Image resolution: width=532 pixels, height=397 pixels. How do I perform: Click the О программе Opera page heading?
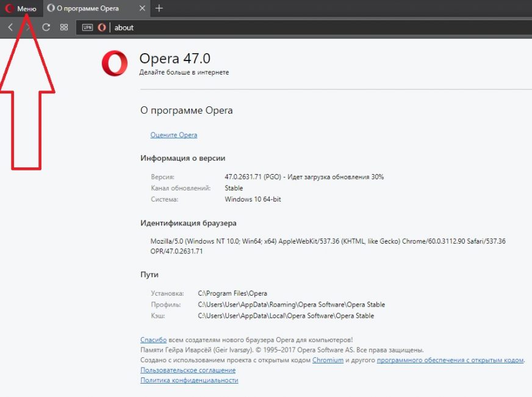(x=187, y=111)
